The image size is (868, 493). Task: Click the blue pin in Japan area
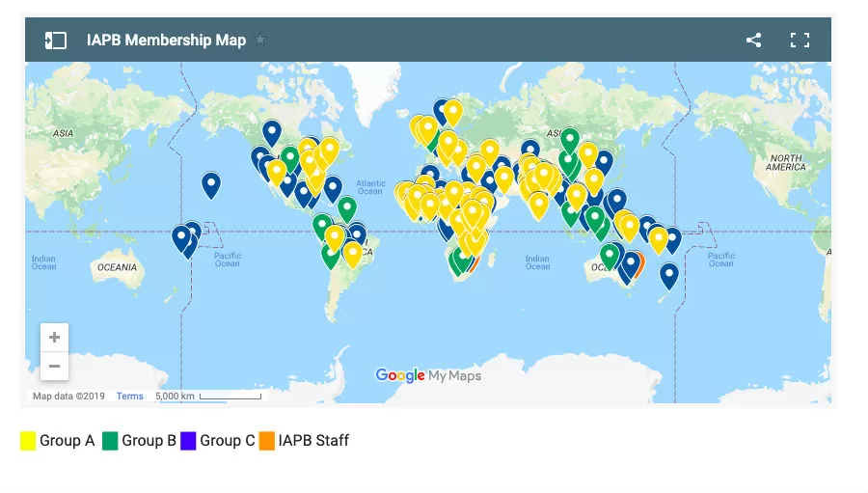604,163
